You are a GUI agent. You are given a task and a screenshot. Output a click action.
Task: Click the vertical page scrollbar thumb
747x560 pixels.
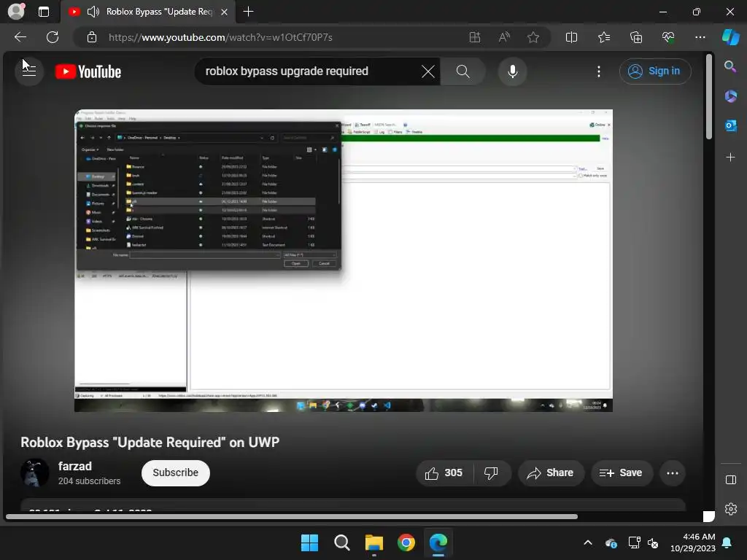point(709,98)
